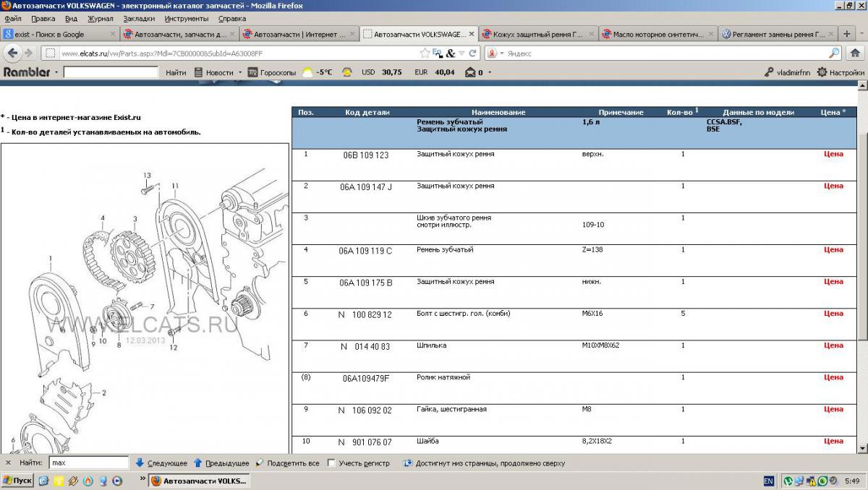Screen dimensions: 868x490
Task: Open the Закладки menu
Action: coord(139,19)
